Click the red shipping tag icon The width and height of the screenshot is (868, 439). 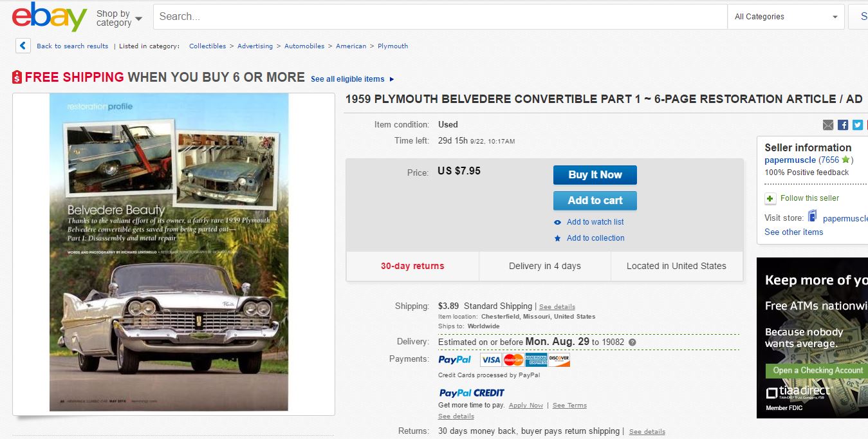(17, 77)
